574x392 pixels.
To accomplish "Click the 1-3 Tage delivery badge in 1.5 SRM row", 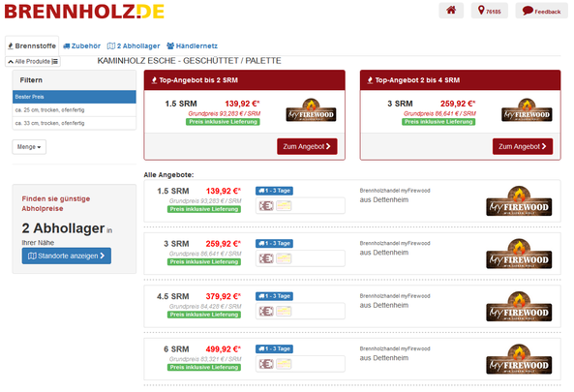I will (x=274, y=191).
